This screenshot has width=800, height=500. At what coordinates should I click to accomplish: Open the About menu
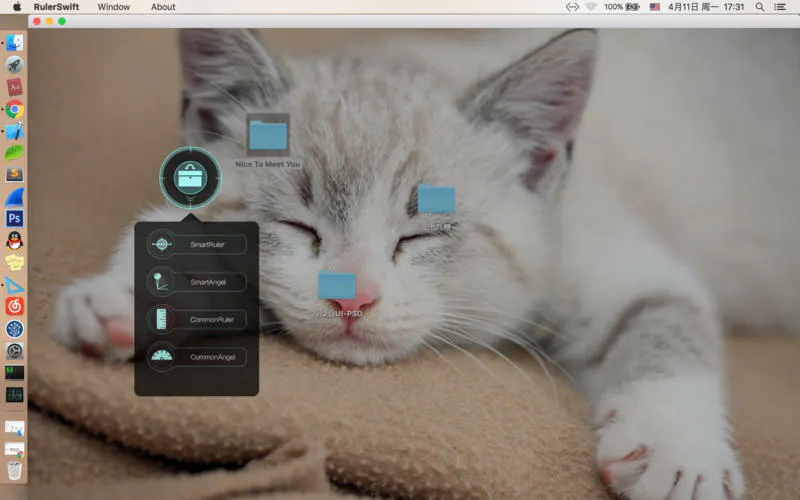(163, 7)
